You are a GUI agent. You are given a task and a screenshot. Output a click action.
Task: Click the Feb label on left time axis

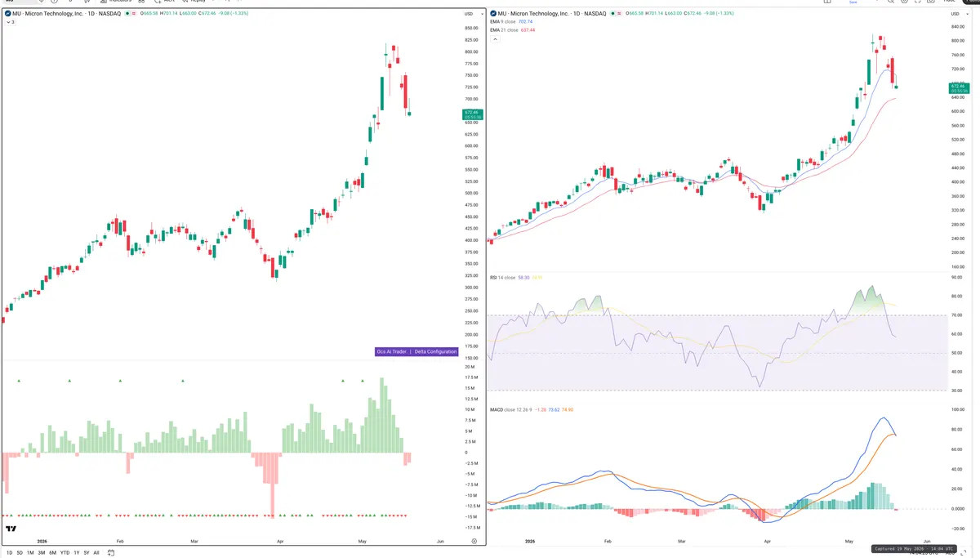(x=119, y=541)
